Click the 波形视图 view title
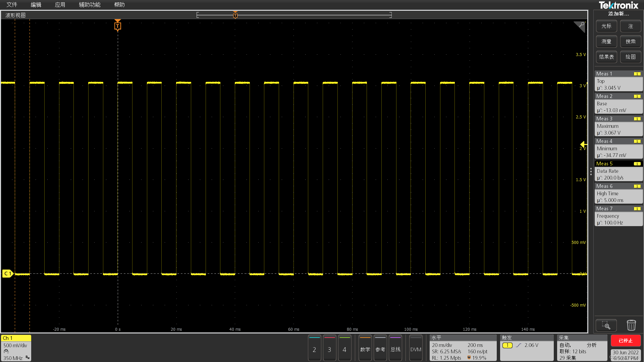 [x=15, y=15]
